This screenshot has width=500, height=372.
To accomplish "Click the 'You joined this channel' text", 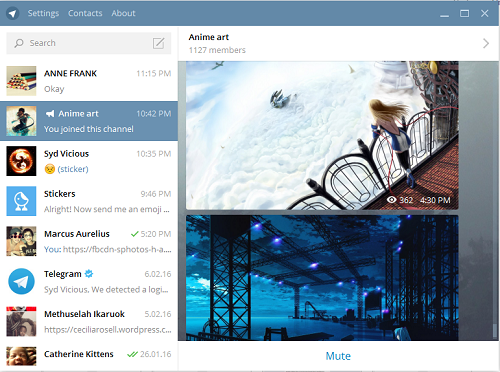I will pos(89,129).
